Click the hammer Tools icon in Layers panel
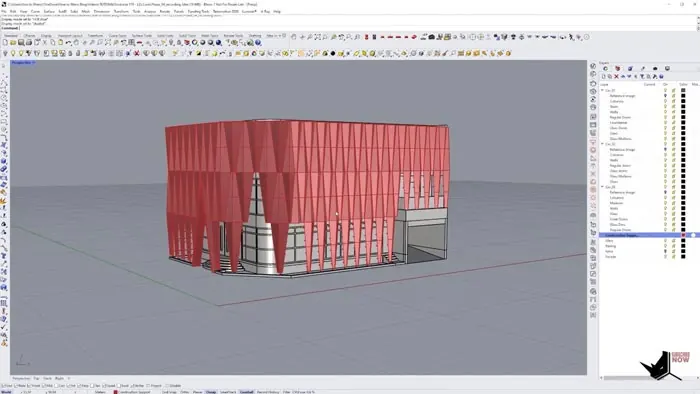This screenshot has height=394, width=700. tap(655, 76)
